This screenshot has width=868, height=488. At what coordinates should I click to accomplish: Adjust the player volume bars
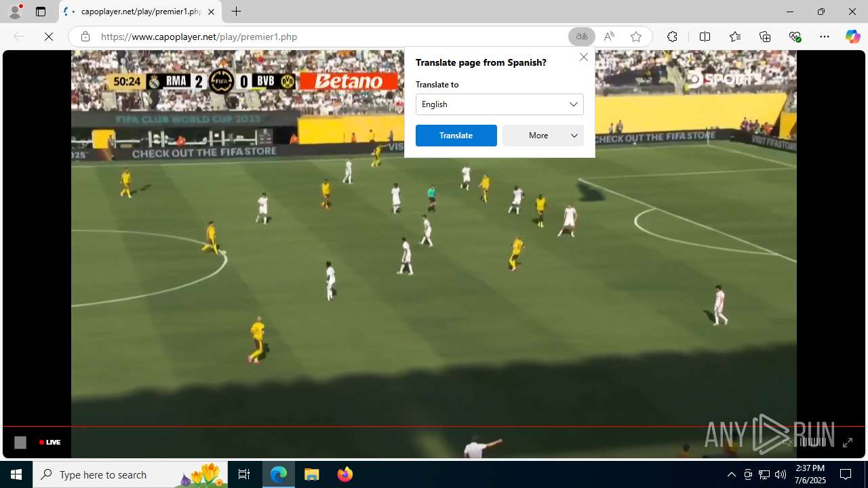(x=813, y=443)
